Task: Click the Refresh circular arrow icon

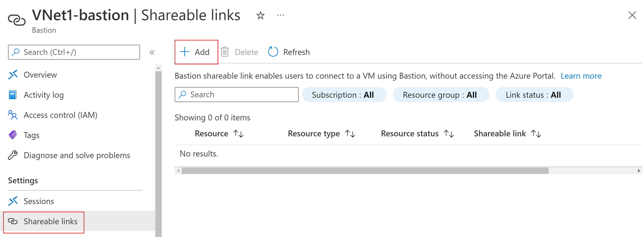Action: pyautogui.click(x=273, y=52)
